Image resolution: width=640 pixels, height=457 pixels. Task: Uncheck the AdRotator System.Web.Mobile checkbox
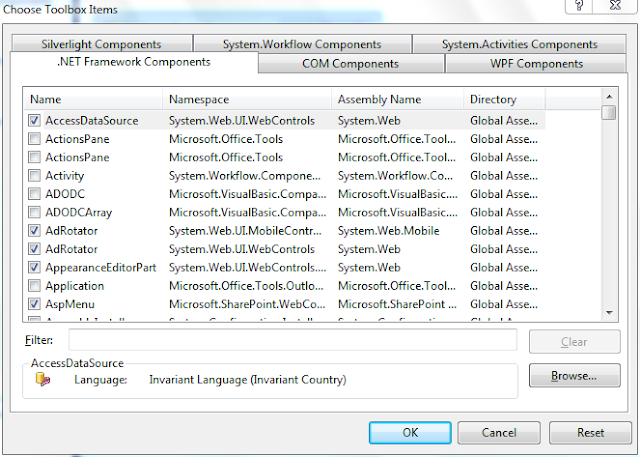34,231
